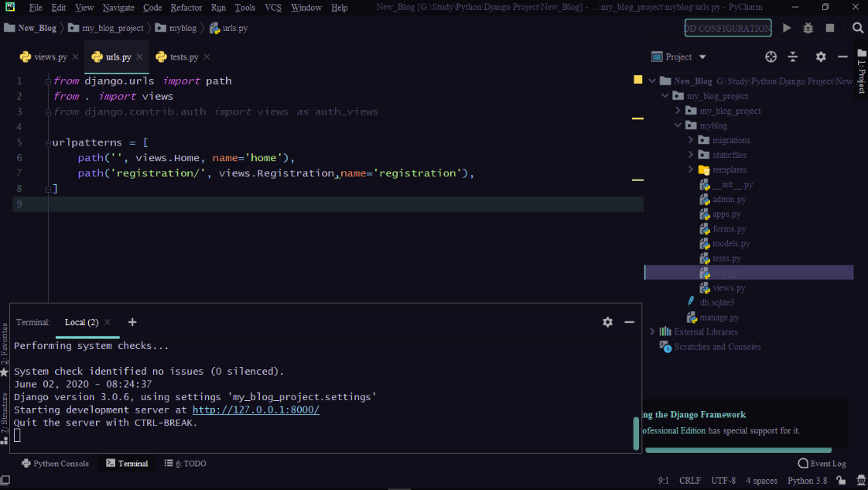This screenshot has width=868, height=490.
Task: Open the Navigate menu
Action: [x=118, y=8]
